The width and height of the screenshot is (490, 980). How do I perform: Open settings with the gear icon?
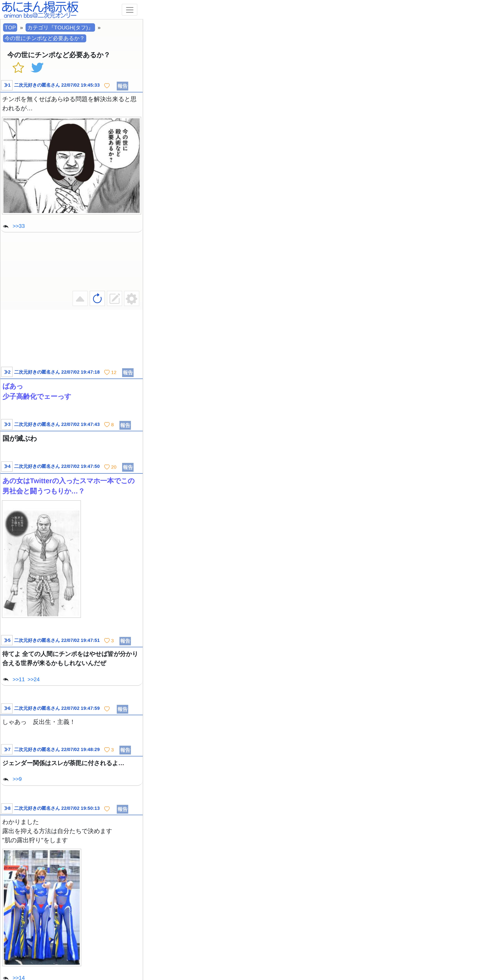point(132,299)
